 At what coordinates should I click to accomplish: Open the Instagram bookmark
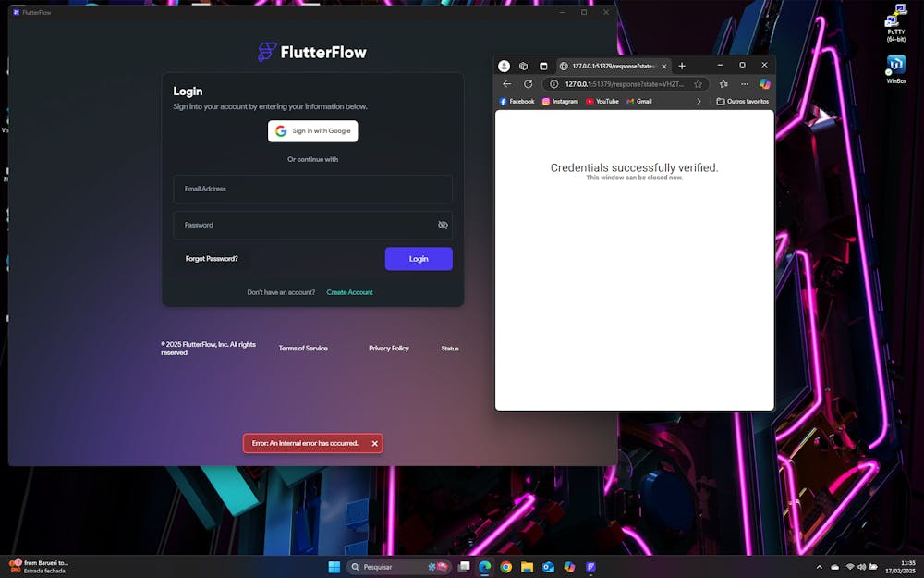tap(561, 102)
